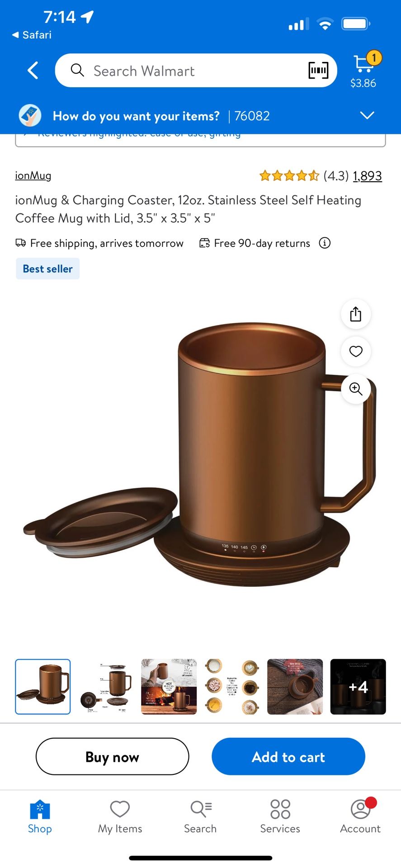Return to Safari via status bar link
Image resolution: width=401 pixels, height=868 pixels.
coord(32,35)
